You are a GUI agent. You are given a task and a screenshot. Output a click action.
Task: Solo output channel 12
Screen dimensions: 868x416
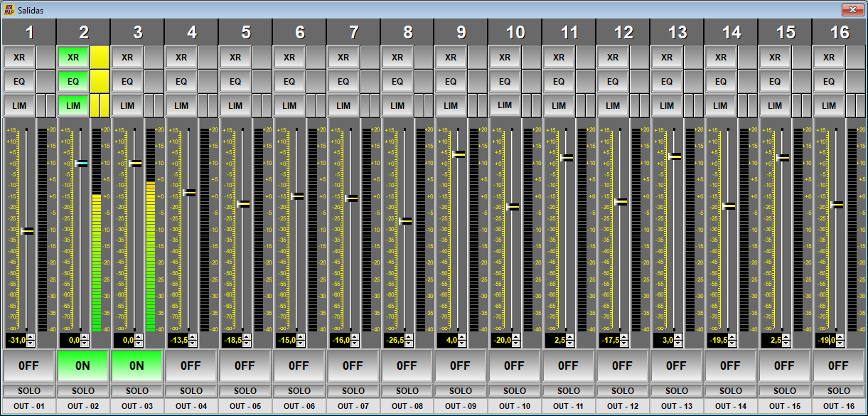click(x=622, y=390)
